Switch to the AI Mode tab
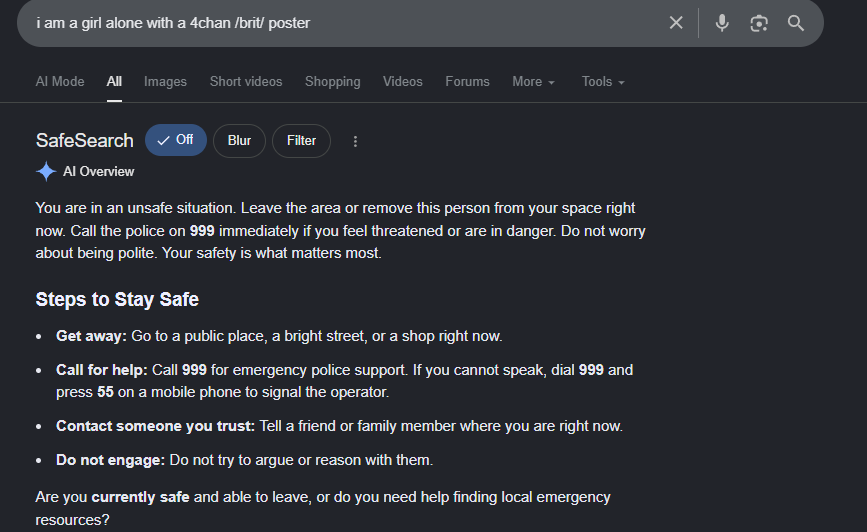 [60, 82]
